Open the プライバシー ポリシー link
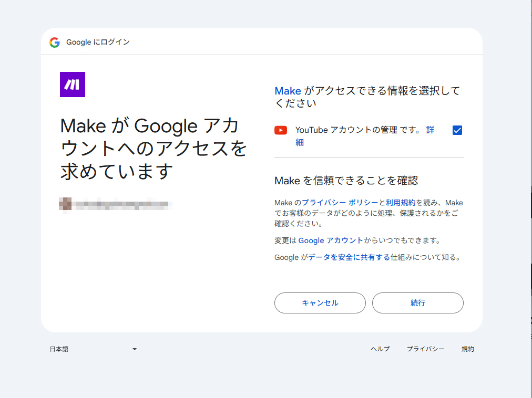Image resolution: width=532 pixels, height=398 pixels. (340, 203)
